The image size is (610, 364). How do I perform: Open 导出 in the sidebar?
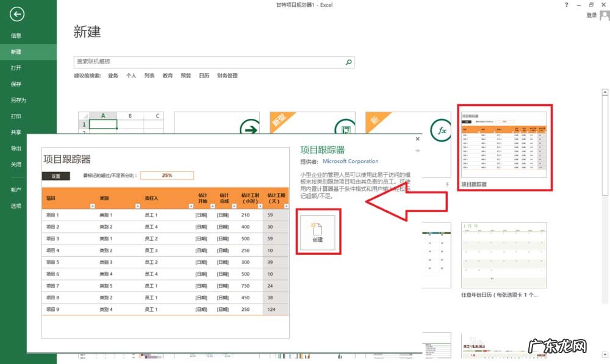[16, 148]
